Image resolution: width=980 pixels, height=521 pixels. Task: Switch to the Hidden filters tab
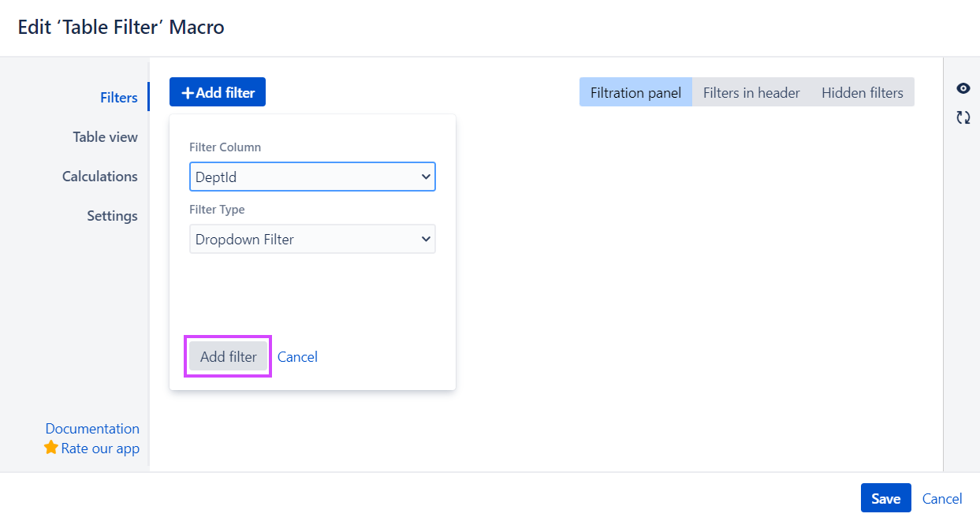click(862, 92)
